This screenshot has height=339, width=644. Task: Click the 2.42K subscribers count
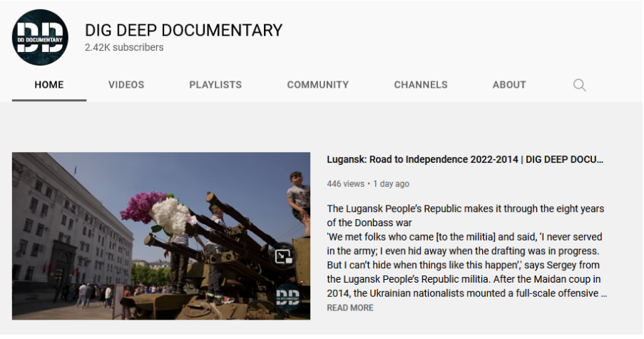point(124,47)
